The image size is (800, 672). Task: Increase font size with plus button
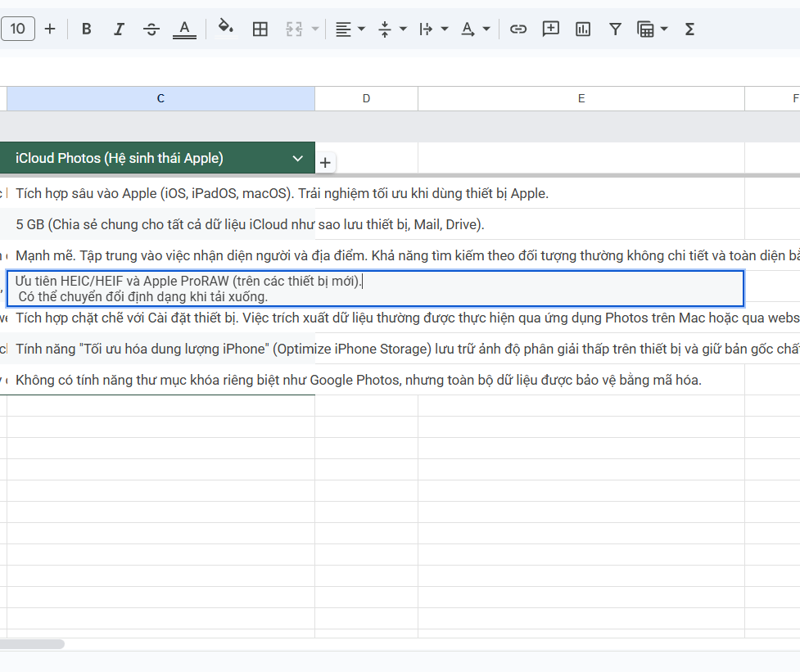pyautogui.click(x=50, y=29)
